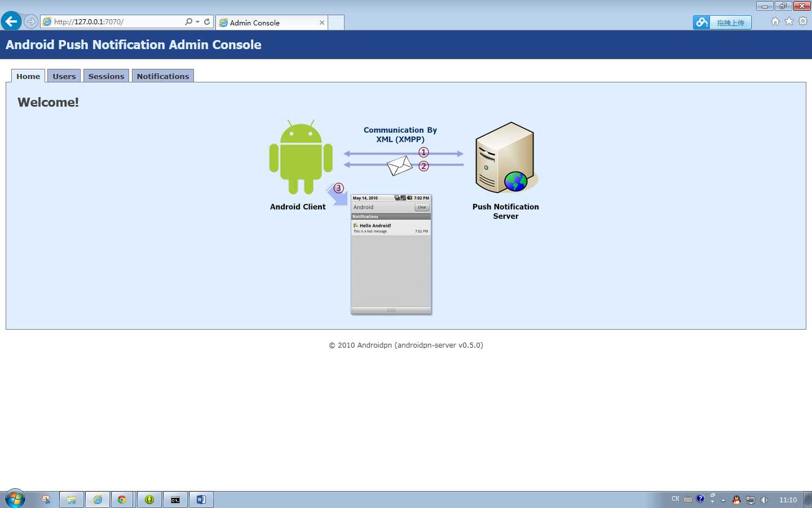The height and width of the screenshot is (508, 812).
Task: Click the cloud drag-upload button in toolbar
Action: coord(722,23)
